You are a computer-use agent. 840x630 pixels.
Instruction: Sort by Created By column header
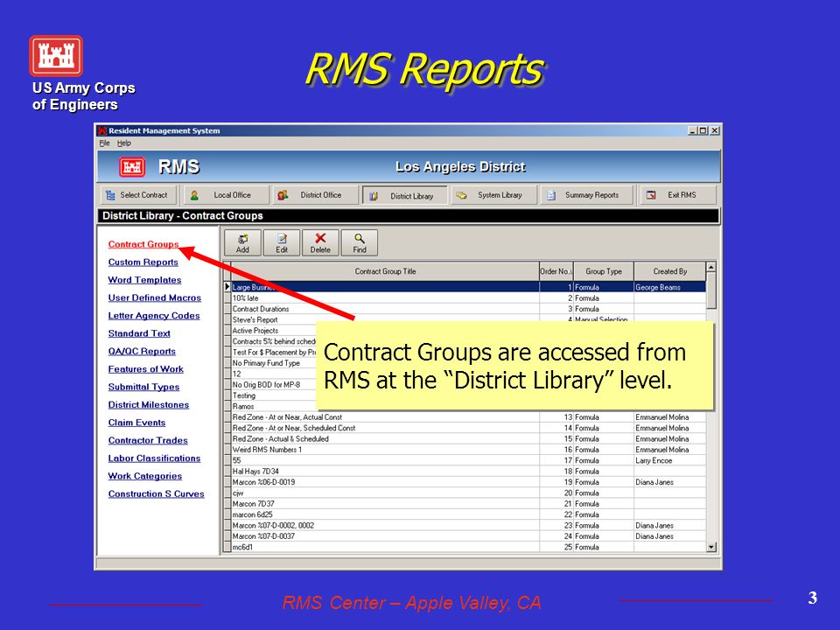point(669,271)
